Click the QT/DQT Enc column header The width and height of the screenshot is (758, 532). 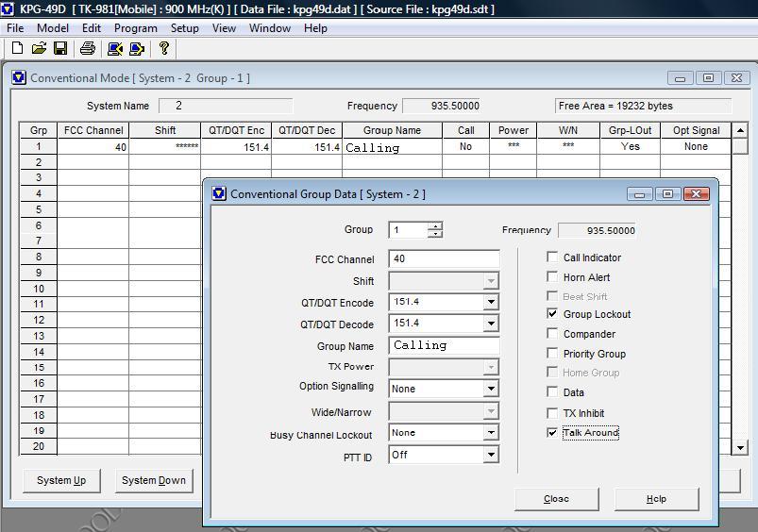tap(236, 130)
